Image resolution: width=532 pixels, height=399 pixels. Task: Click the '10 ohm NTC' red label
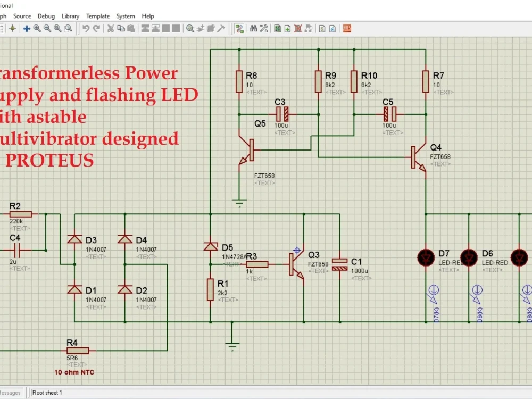pos(74,372)
